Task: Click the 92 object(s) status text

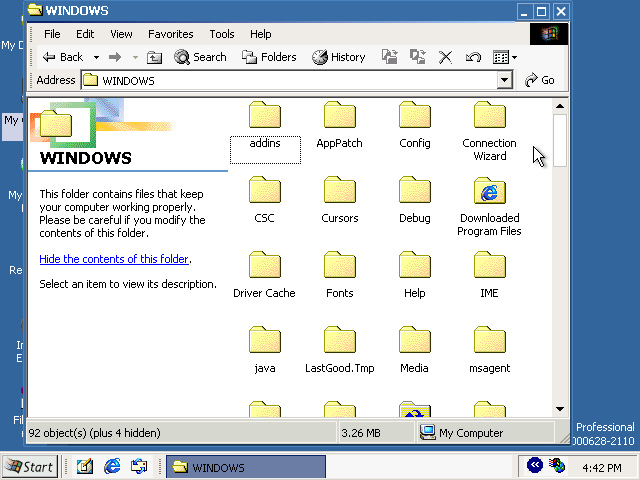Action: click(x=95, y=433)
